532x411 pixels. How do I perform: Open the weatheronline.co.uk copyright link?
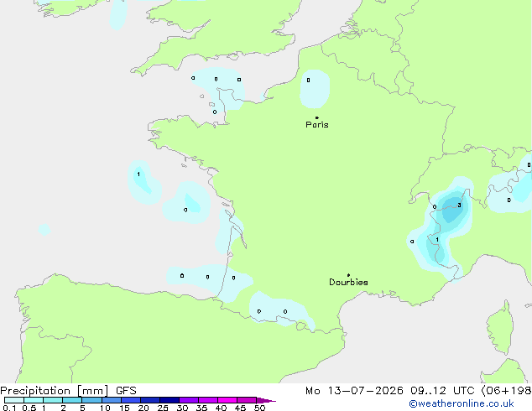pyautogui.click(x=461, y=403)
